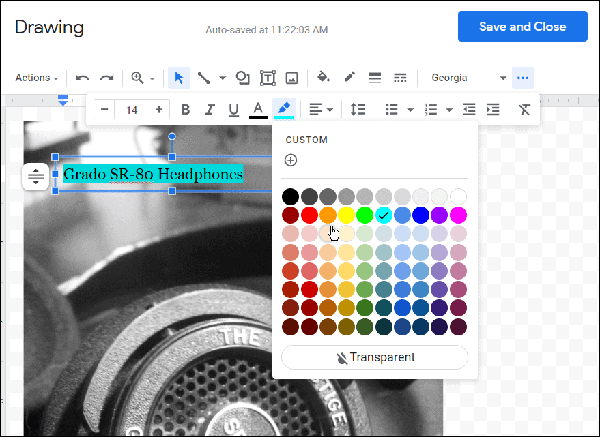600x437 pixels.
Task: Expand the Zoom dropdown arrow
Action: coord(152,79)
